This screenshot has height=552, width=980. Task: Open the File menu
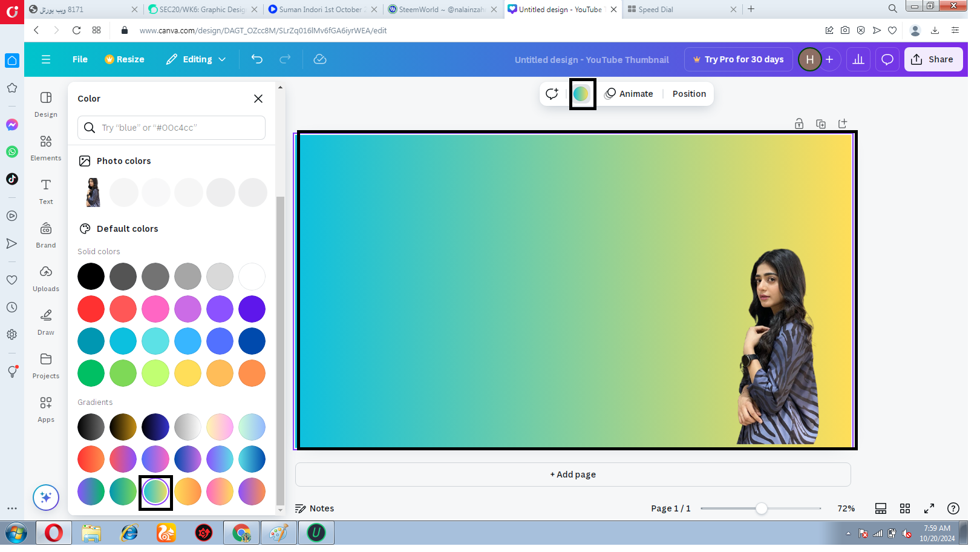80,59
